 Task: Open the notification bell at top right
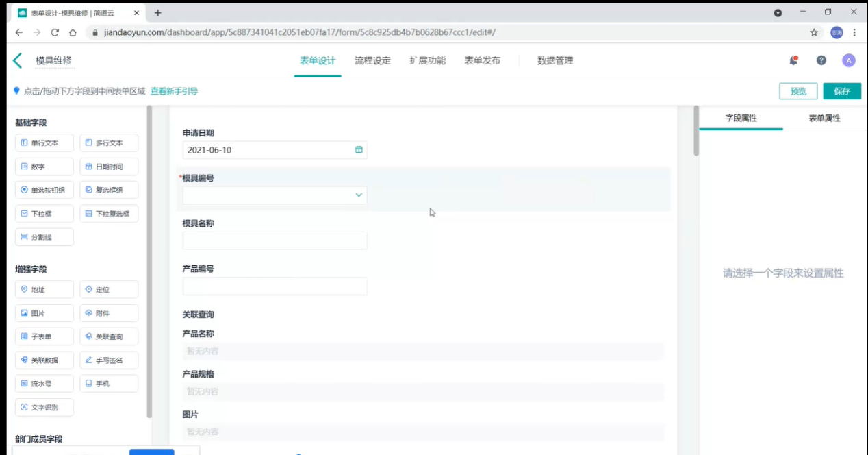coord(793,60)
